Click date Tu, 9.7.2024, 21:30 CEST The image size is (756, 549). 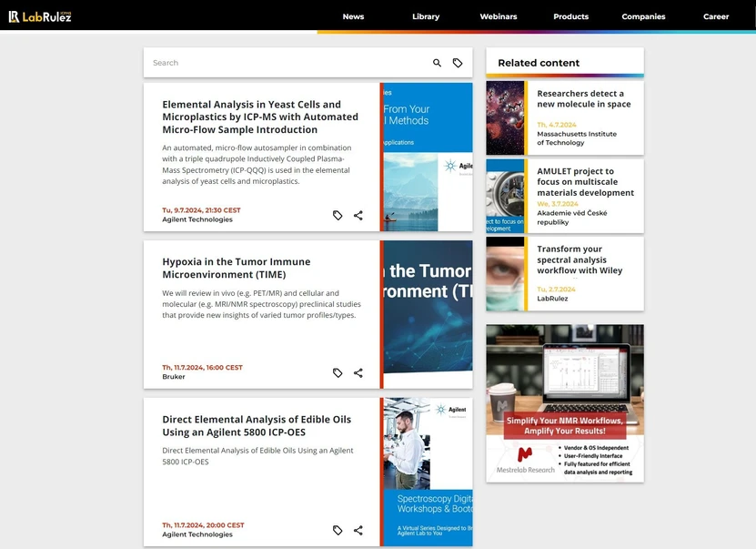(201, 210)
